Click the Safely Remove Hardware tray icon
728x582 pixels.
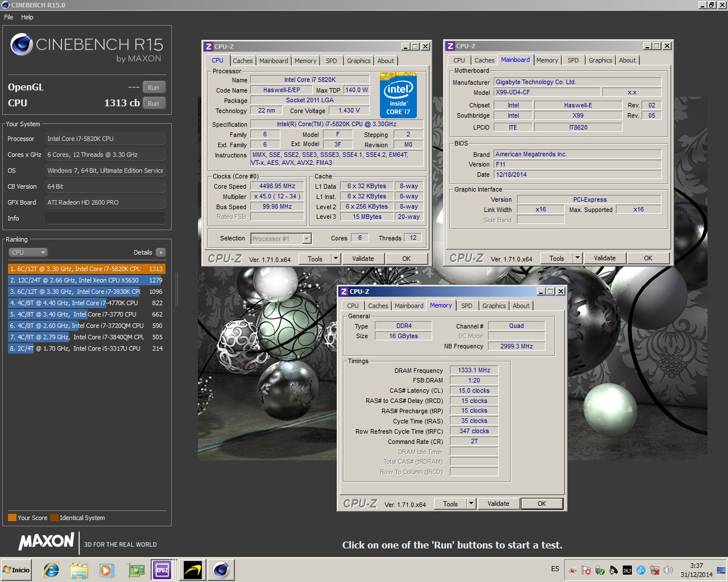(x=600, y=570)
